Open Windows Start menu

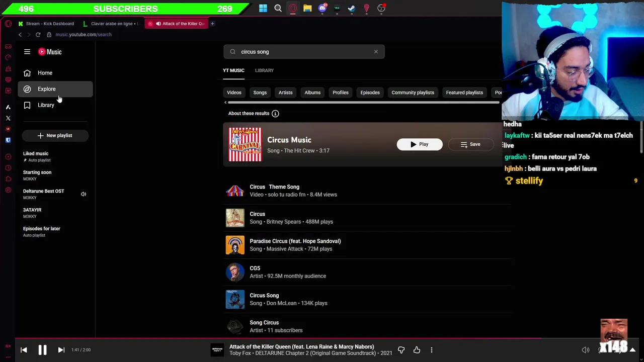[263, 8]
